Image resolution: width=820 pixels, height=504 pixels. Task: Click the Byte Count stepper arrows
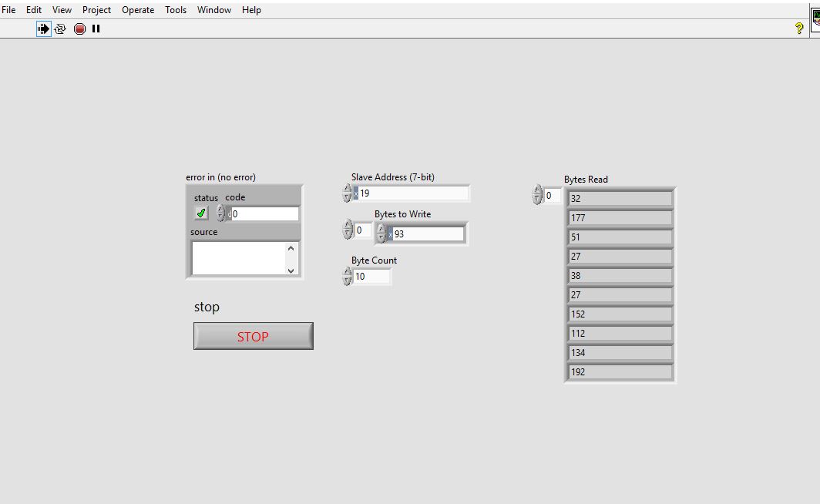[x=348, y=276]
